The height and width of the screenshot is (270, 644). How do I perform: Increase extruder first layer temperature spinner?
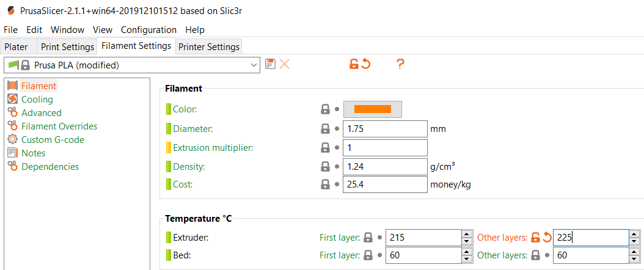[x=466, y=233]
